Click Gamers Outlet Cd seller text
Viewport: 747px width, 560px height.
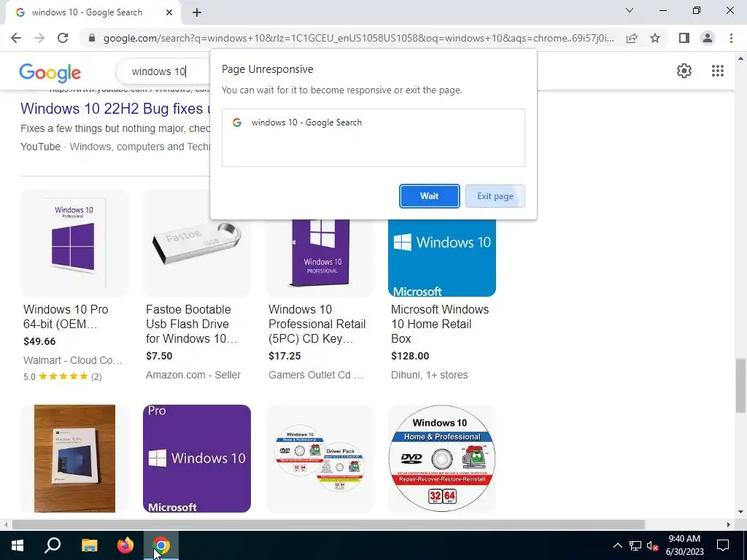pyautogui.click(x=316, y=375)
